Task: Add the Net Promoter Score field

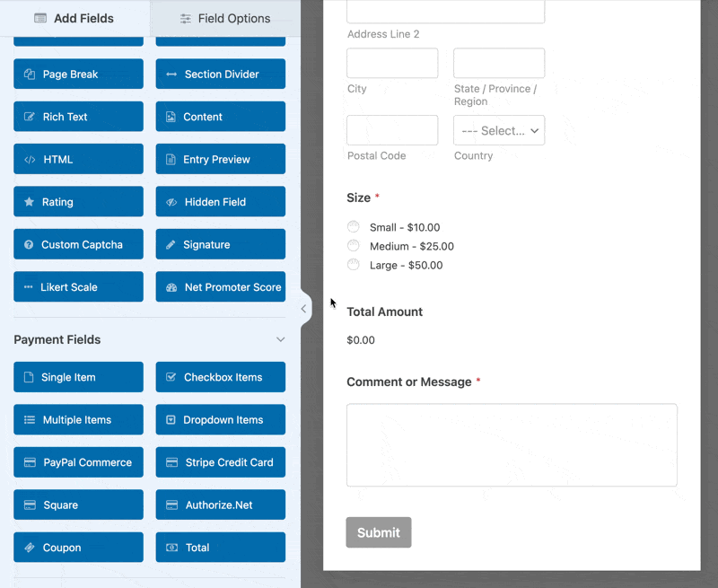Action: click(x=220, y=287)
